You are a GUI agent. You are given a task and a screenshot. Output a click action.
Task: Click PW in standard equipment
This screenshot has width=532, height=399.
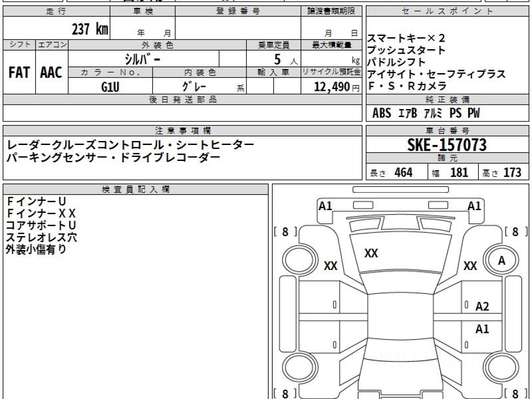(x=473, y=113)
